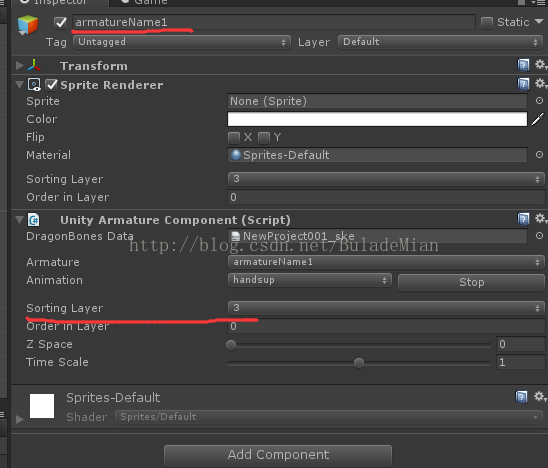Open the Tag dropdown

pyautogui.click(x=182, y=42)
